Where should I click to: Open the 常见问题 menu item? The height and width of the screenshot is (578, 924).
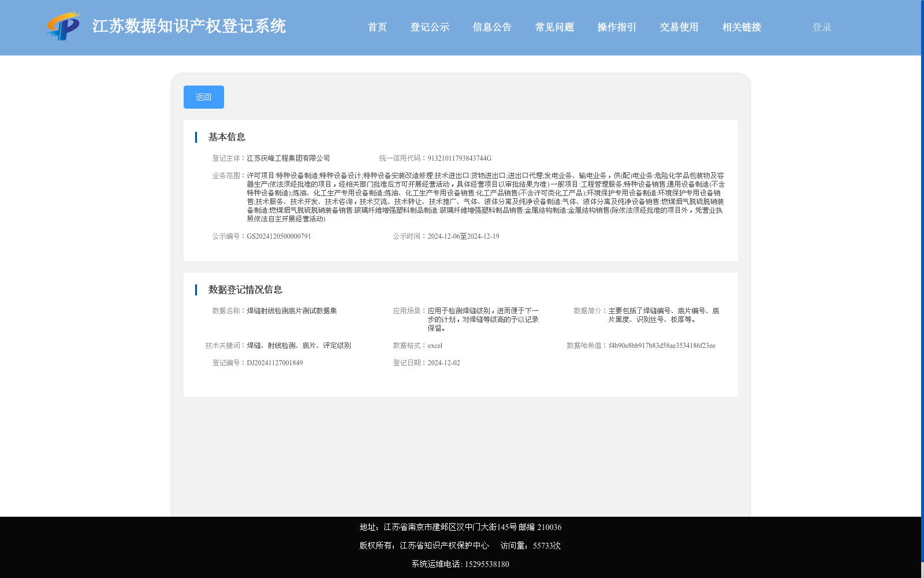click(x=554, y=27)
